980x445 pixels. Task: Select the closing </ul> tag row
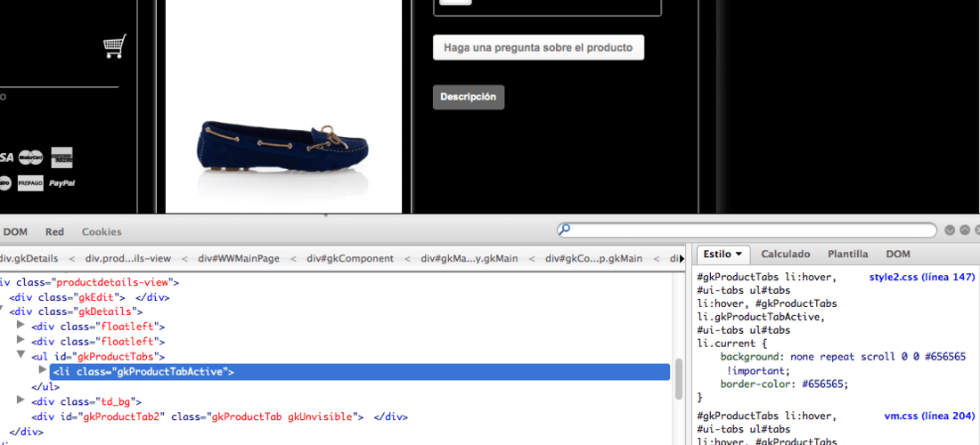coord(45,386)
